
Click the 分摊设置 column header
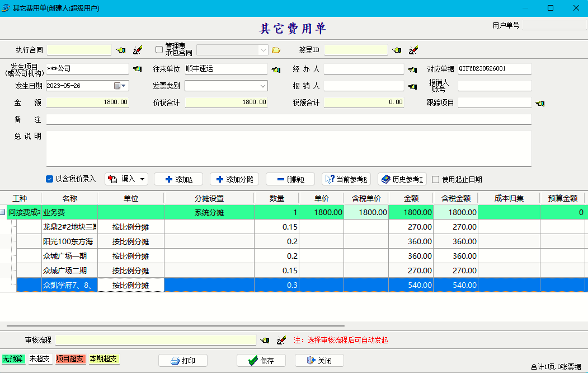[209, 198]
